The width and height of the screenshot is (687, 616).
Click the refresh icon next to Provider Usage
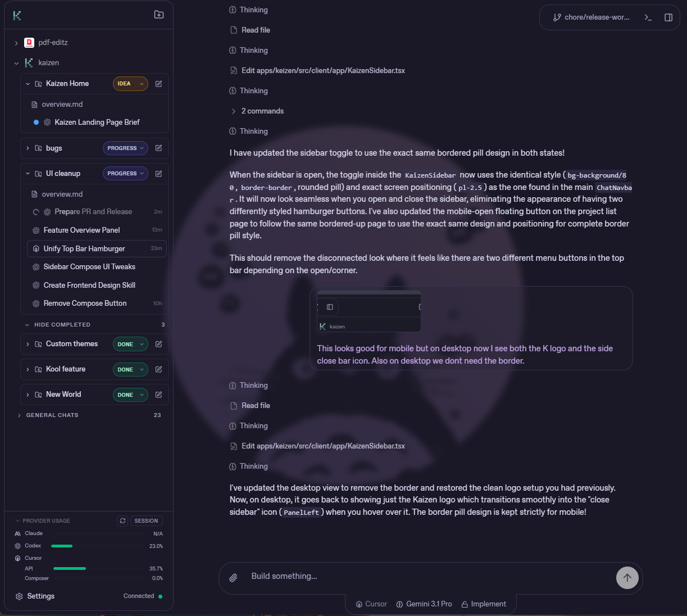tap(122, 520)
